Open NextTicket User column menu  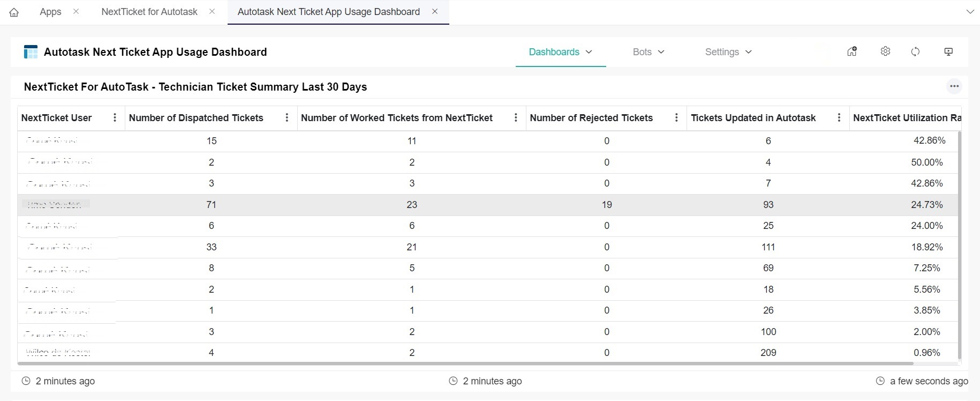(115, 117)
